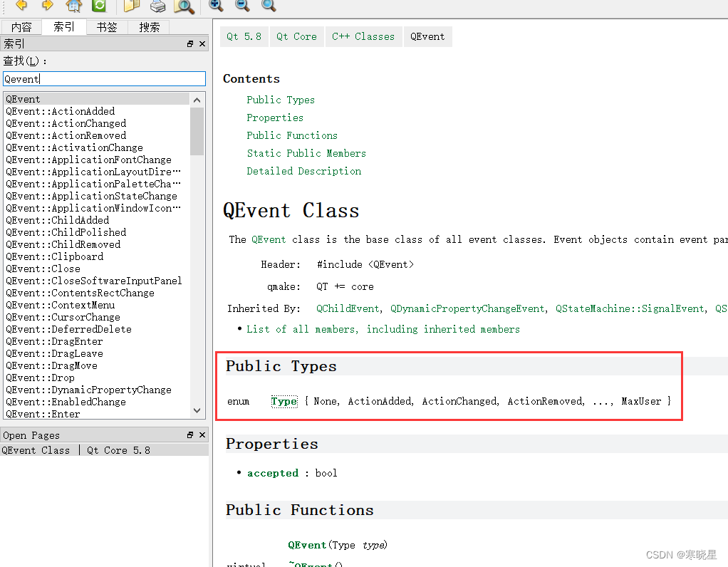Select QEvent::DeferredDelete in index list
The image size is (728, 567).
point(97,329)
